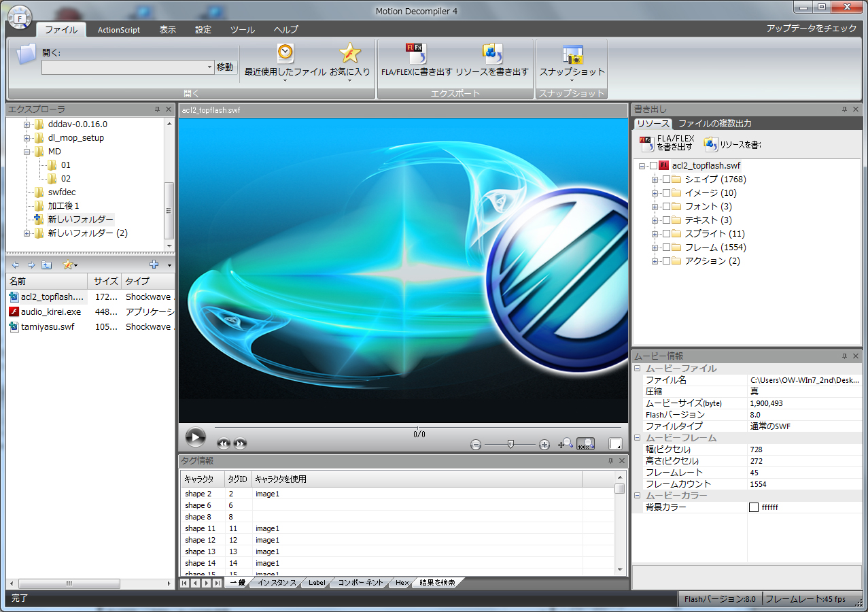Pin the エクスプローラ panel
868x612 pixels.
(x=158, y=109)
